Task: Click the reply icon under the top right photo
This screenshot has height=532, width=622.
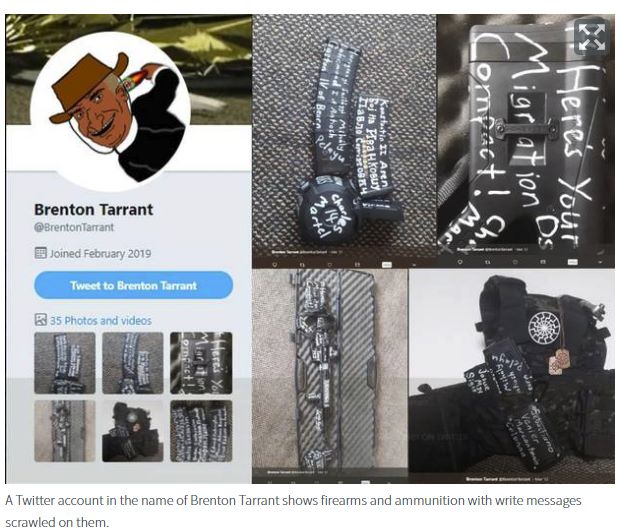Action: [x=460, y=262]
